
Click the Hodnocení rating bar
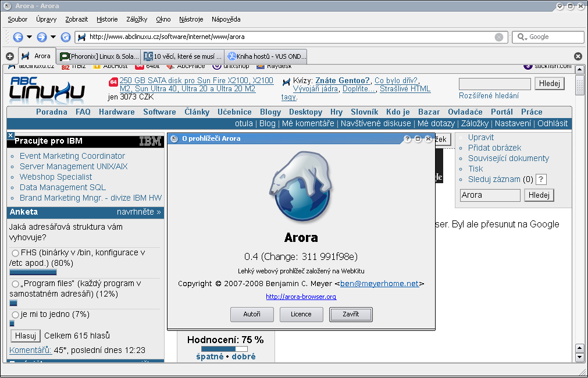point(224,349)
